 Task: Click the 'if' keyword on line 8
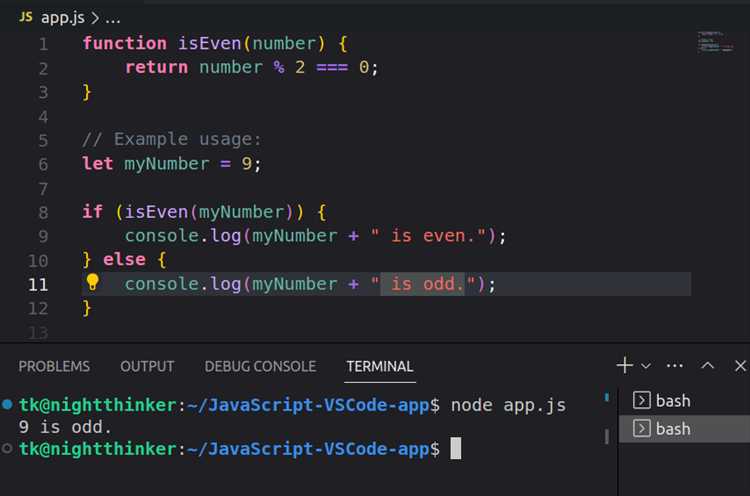pos(92,211)
